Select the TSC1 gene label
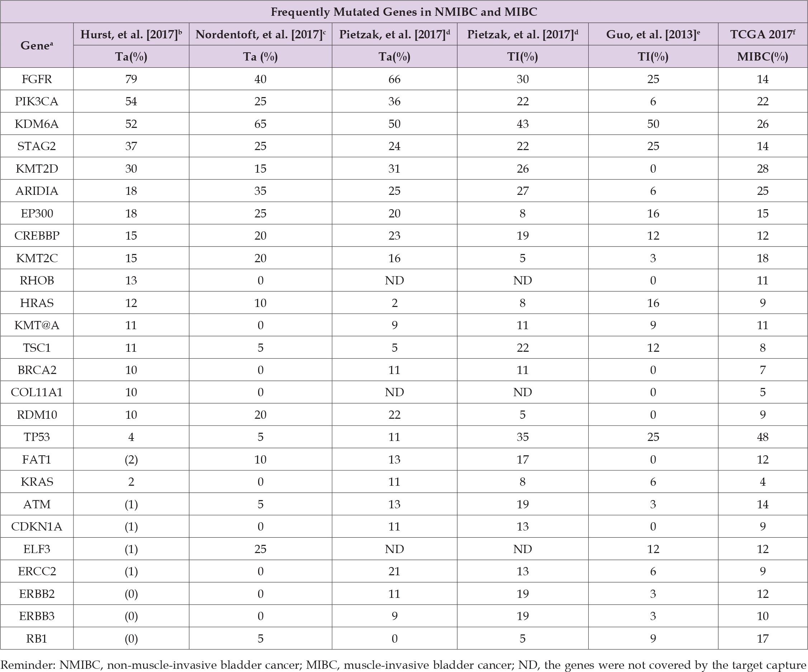 [x=37, y=347]
